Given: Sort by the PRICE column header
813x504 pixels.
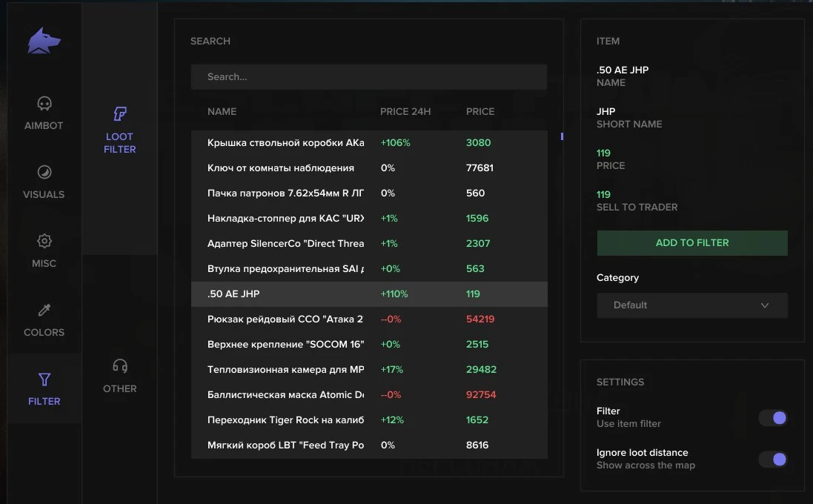Looking at the screenshot, I should pyautogui.click(x=480, y=111).
